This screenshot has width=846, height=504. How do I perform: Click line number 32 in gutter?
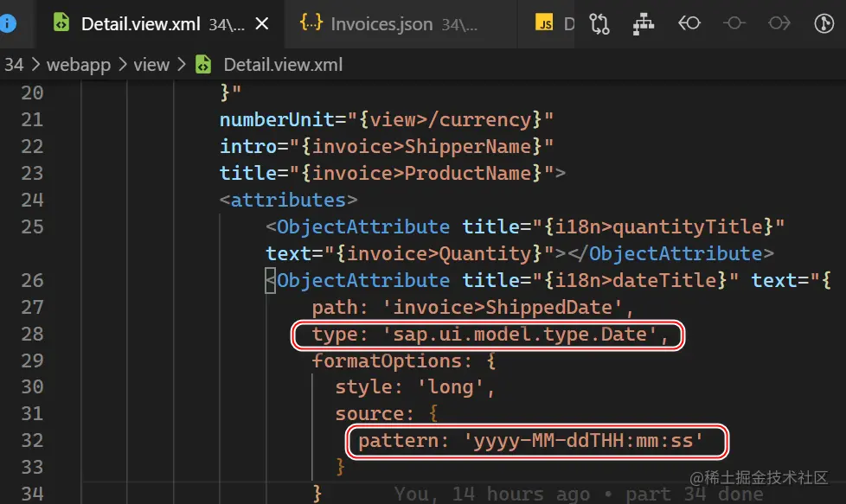[x=32, y=441]
